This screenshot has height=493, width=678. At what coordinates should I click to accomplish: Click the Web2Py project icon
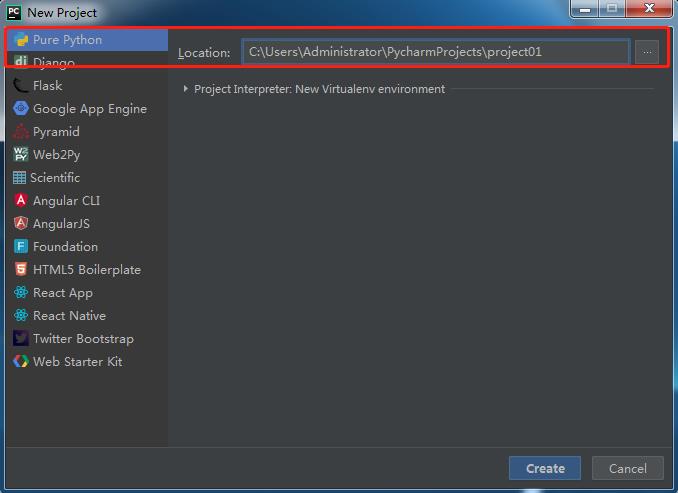click(x=20, y=154)
